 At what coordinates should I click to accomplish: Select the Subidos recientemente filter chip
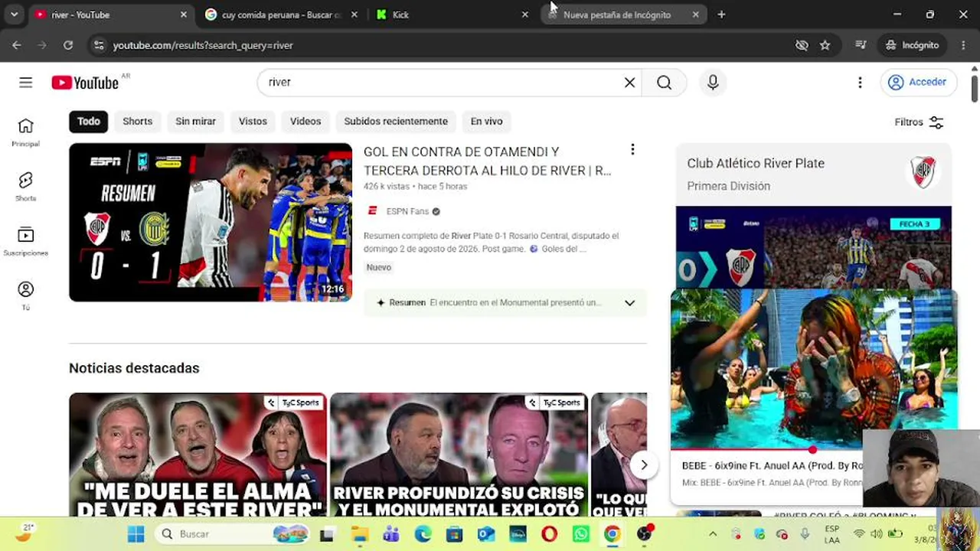[x=396, y=122]
